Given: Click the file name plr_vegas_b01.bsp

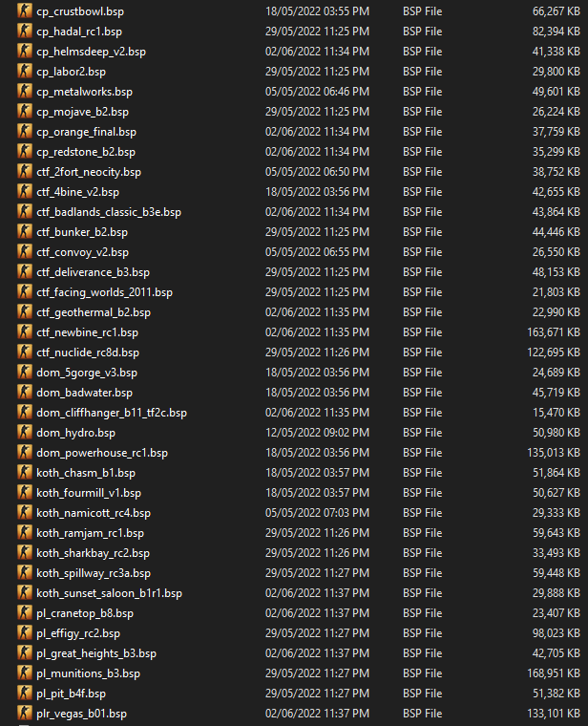Looking at the screenshot, I should [x=81, y=714].
